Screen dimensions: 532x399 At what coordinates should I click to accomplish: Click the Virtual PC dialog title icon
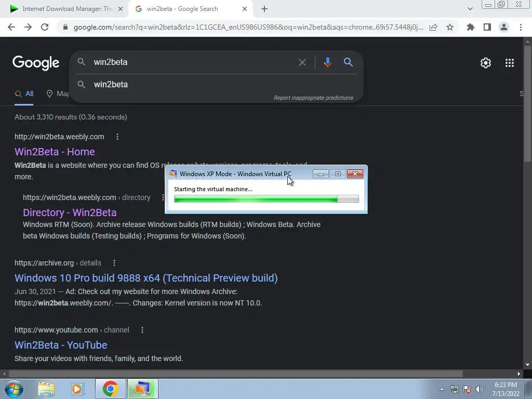[174, 174]
